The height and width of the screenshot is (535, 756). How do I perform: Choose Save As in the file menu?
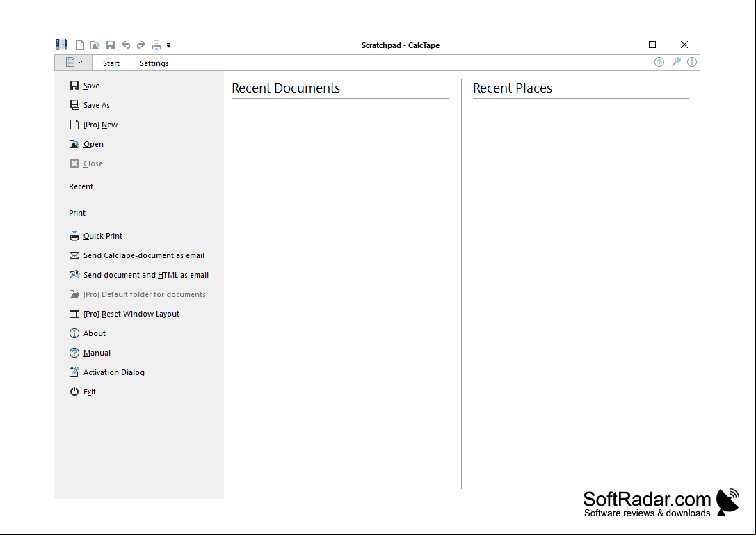(90, 105)
